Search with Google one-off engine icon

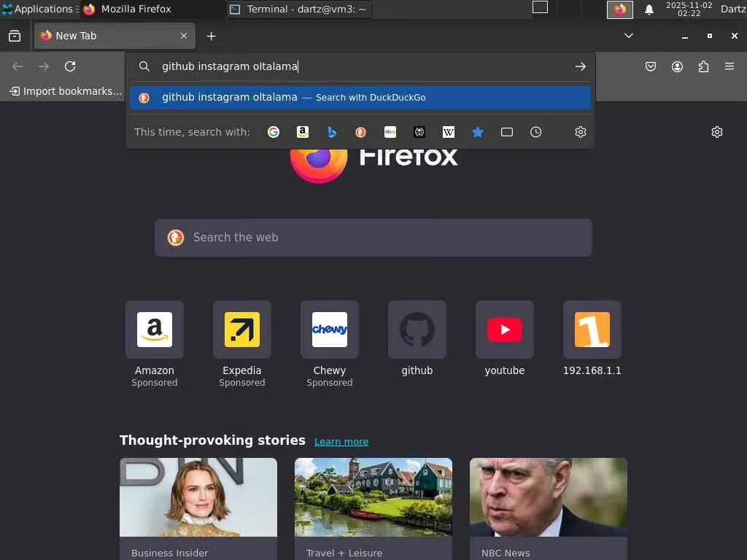click(274, 132)
